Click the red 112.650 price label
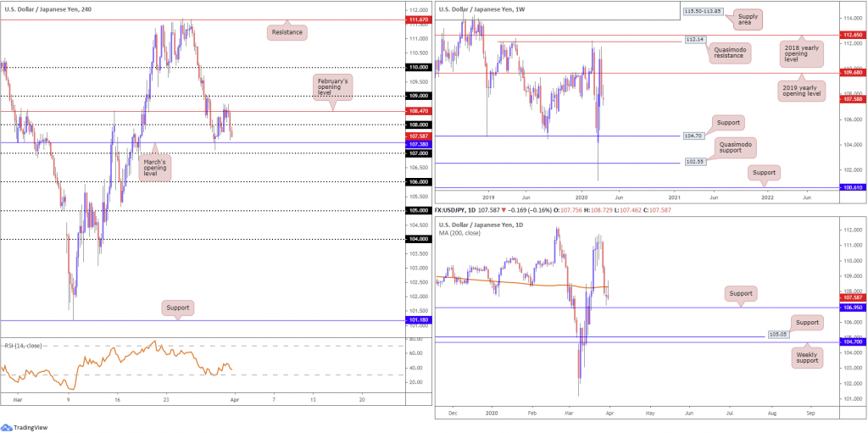 [854, 35]
